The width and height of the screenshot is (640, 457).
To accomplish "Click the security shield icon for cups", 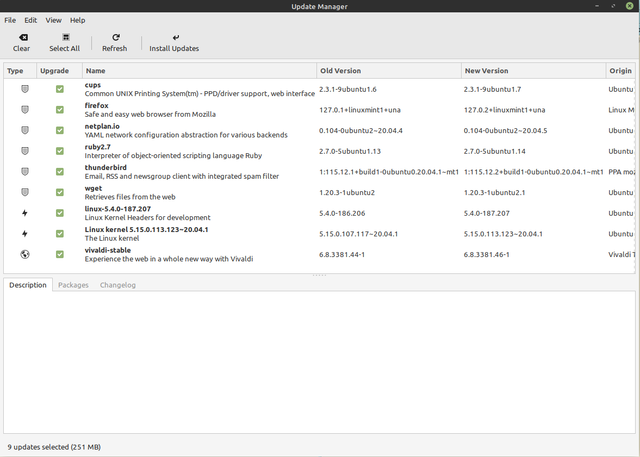I will (x=25, y=89).
